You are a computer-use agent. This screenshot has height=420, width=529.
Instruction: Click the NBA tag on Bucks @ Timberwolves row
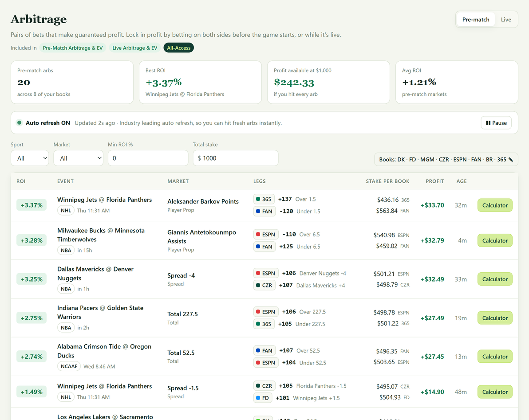click(x=66, y=250)
